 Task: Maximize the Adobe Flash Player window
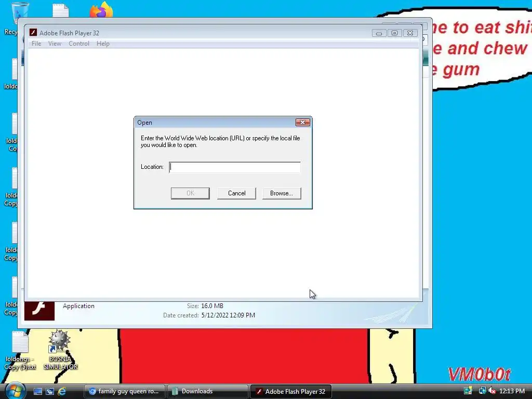(x=395, y=33)
